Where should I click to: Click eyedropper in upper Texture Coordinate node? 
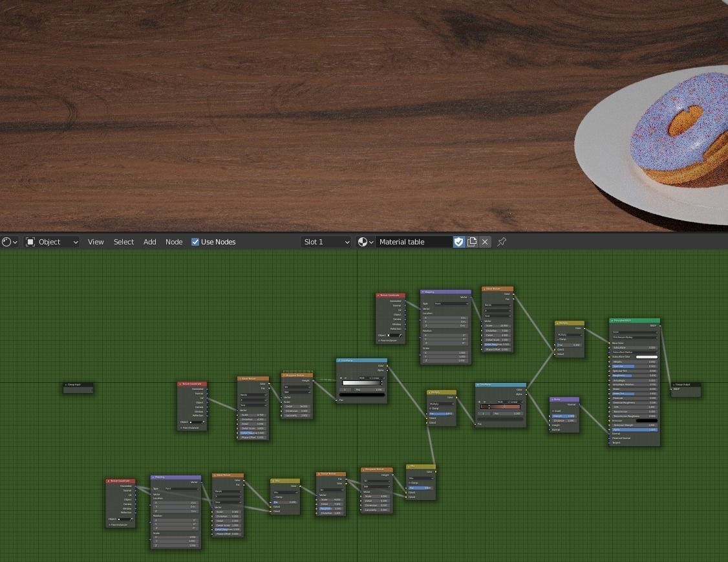(x=400, y=335)
